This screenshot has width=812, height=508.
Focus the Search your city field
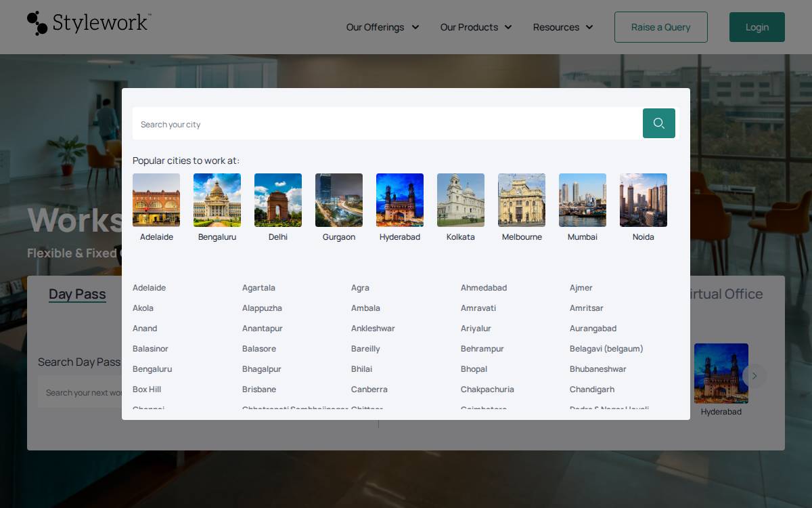click(387, 124)
